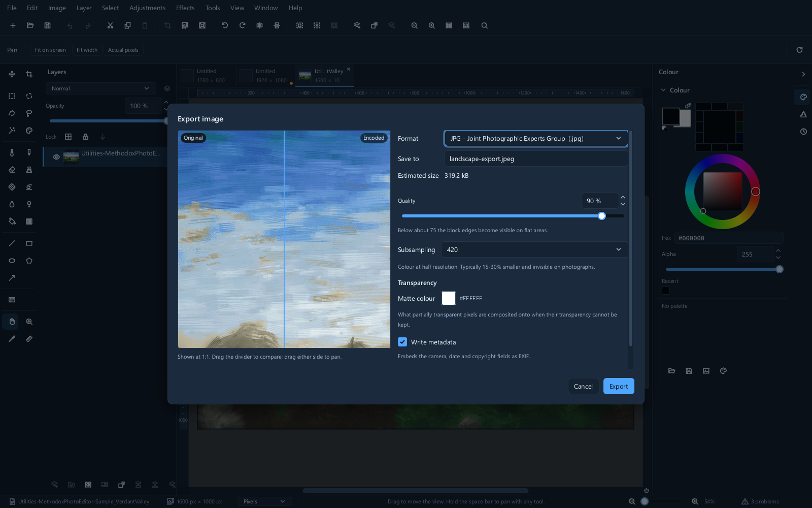Click the Quality slider handle

click(x=602, y=216)
